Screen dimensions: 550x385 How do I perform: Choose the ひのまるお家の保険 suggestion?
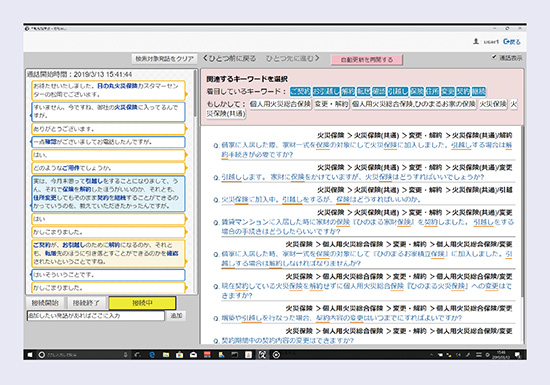click(x=414, y=104)
